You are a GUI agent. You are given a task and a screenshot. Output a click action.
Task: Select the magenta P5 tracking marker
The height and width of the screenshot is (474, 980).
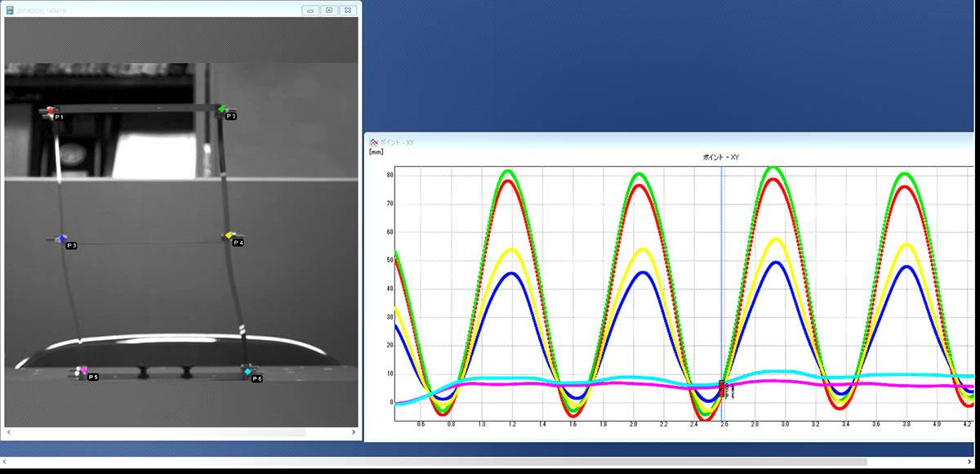(84, 370)
